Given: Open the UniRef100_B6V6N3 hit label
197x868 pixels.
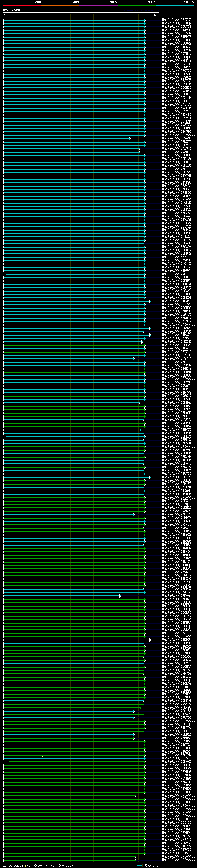Looking at the screenshot, I should tap(177, 139).
